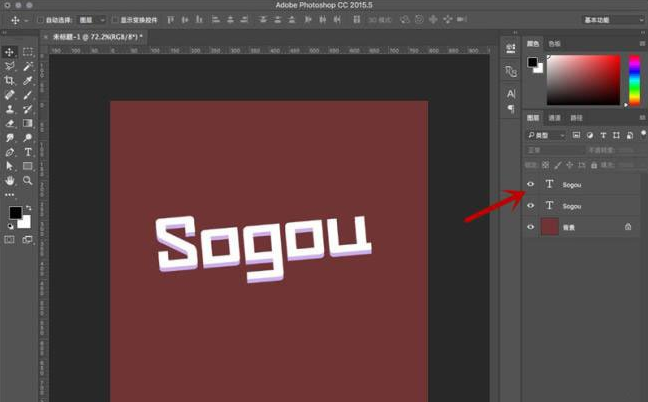This screenshot has height=402, width=648.
Task: Select the Horizontal Type tool
Action: [28, 152]
